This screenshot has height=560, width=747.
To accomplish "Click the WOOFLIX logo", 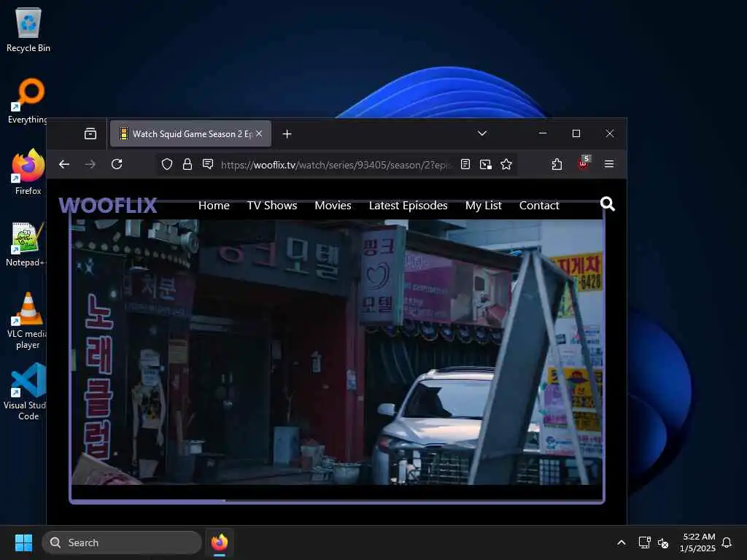I will point(108,206).
